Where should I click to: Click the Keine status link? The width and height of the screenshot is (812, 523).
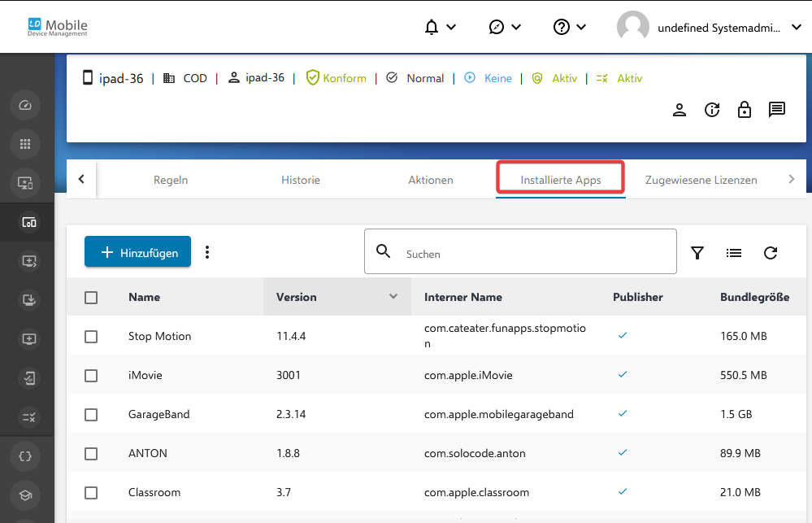(498, 78)
